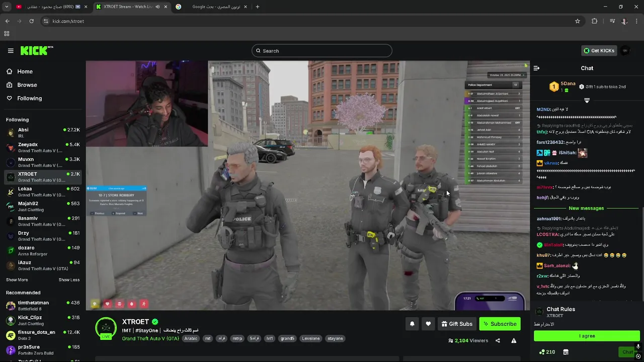Select the grand5 tag
This screenshot has height=362, width=644.
point(287,338)
